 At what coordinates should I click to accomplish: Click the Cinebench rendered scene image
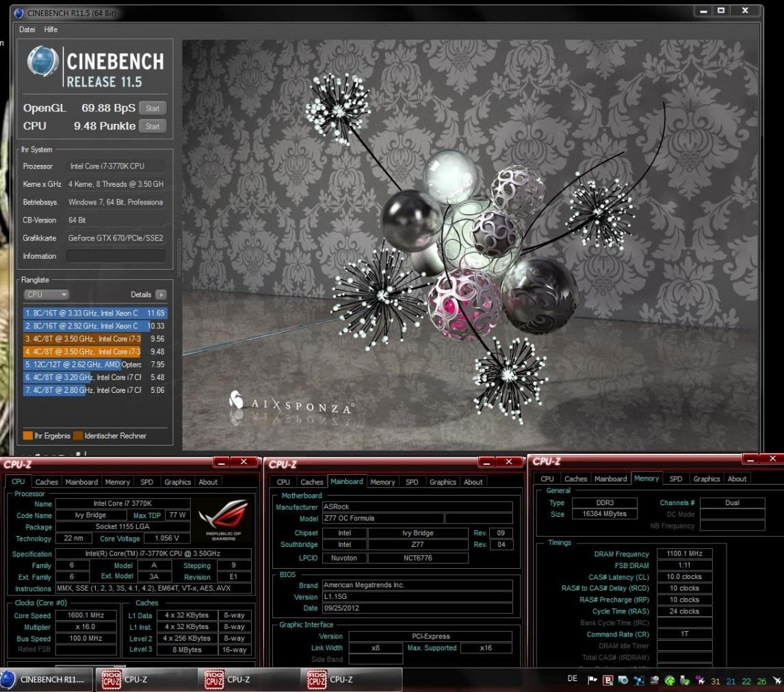coord(469,245)
